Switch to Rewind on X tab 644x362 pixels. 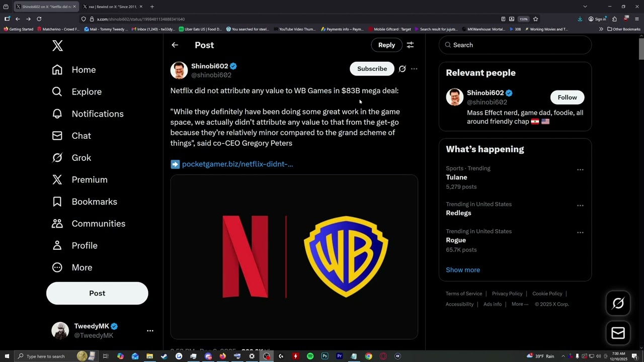pyautogui.click(x=112, y=7)
